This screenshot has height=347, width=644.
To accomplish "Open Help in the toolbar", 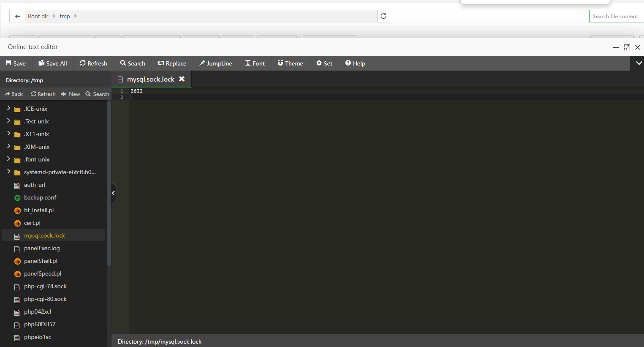I will (x=355, y=63).
